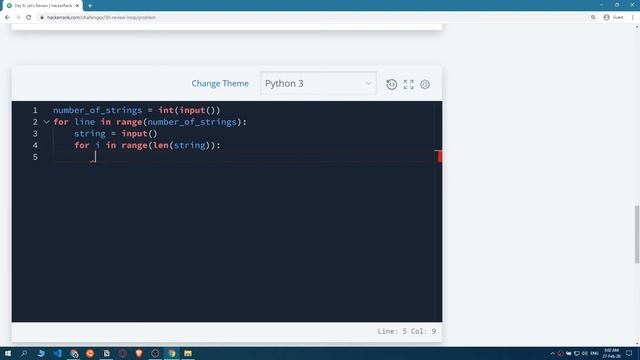Click 'number_of_strings' on code line 1
Viewport: 640px width, 360px height.
click(98, 110)
